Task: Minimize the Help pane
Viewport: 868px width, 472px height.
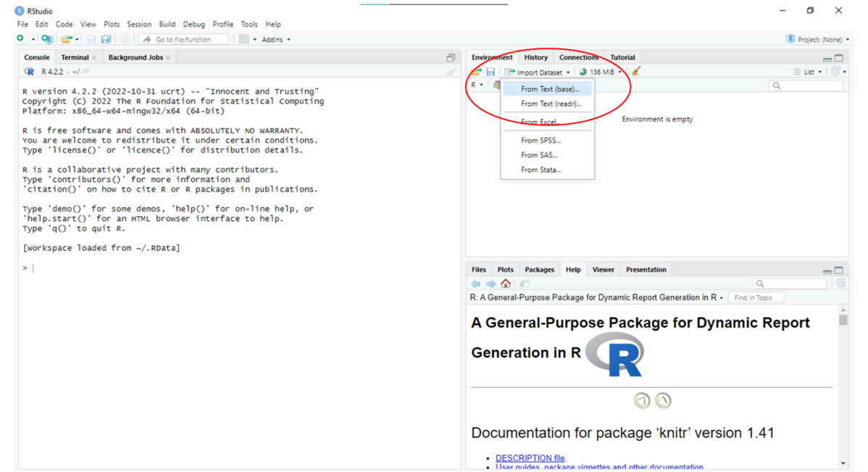Action: 827,270
